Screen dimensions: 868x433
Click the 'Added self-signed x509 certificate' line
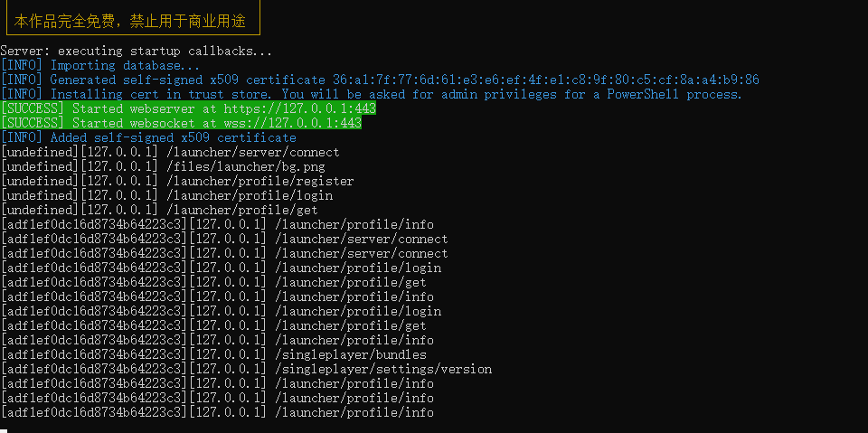click(148, 138)
